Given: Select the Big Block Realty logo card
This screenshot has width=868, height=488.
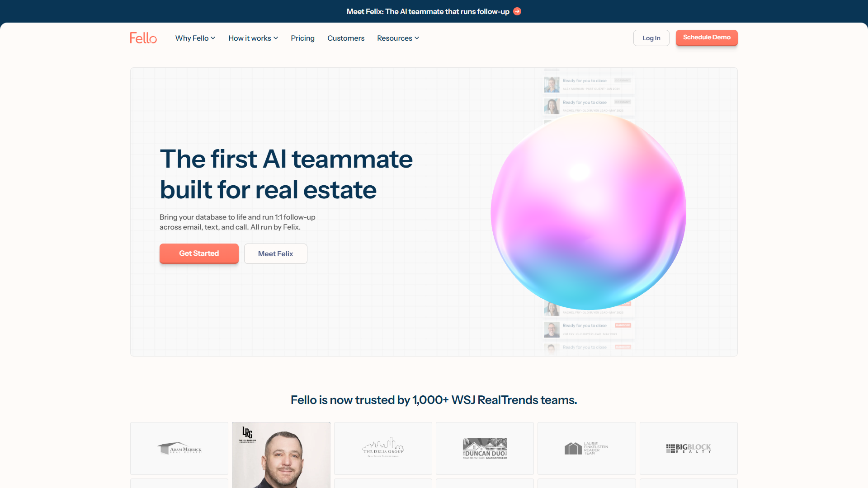Looking at the screenshot, I should pos(689,448).
